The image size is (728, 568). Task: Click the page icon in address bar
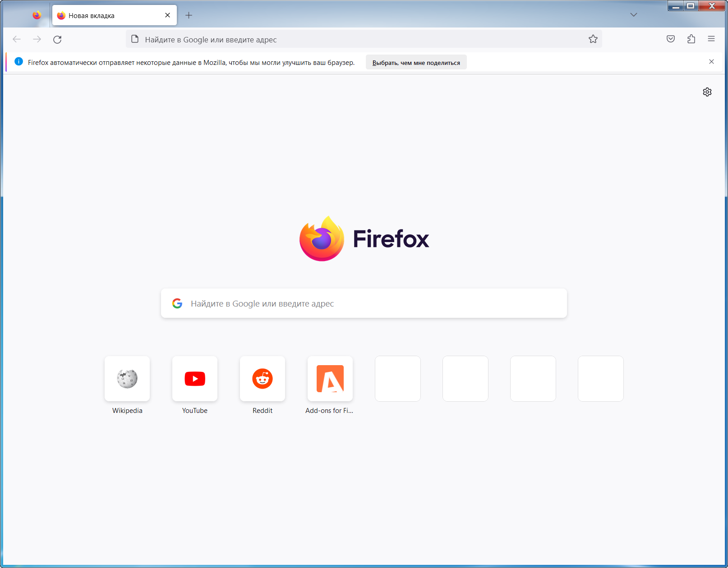[x=135, y=39]
